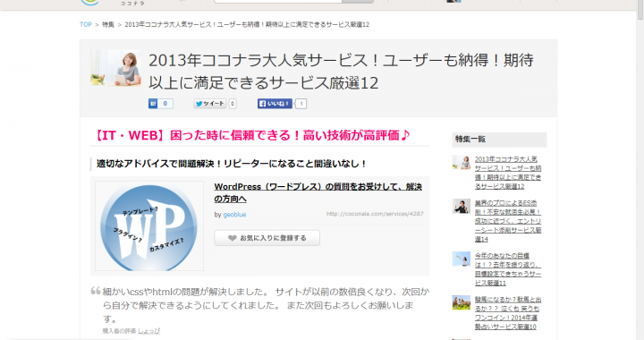This screenshot has height=340, width=644.
Task: Click the 適切なアドバイスで問題解決 subheading
Action: tap(232, 164)
